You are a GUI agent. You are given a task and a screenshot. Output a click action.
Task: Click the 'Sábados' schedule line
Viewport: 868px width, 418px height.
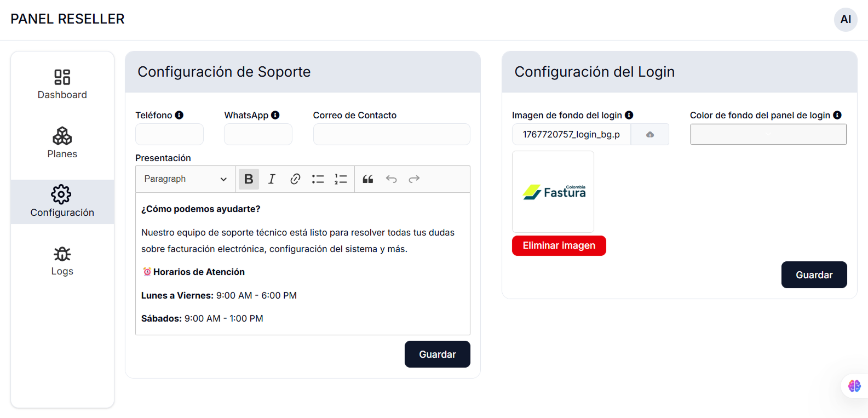pos(202,319)
